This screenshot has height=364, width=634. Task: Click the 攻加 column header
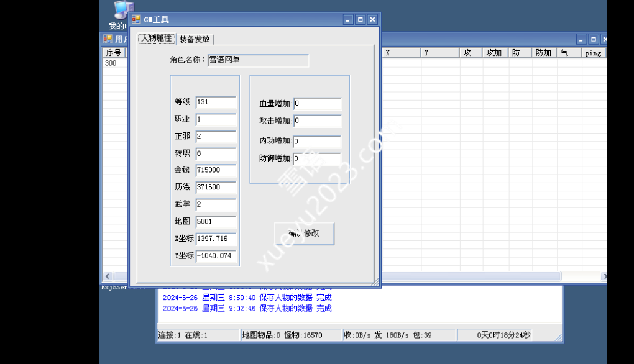point(495,53)
